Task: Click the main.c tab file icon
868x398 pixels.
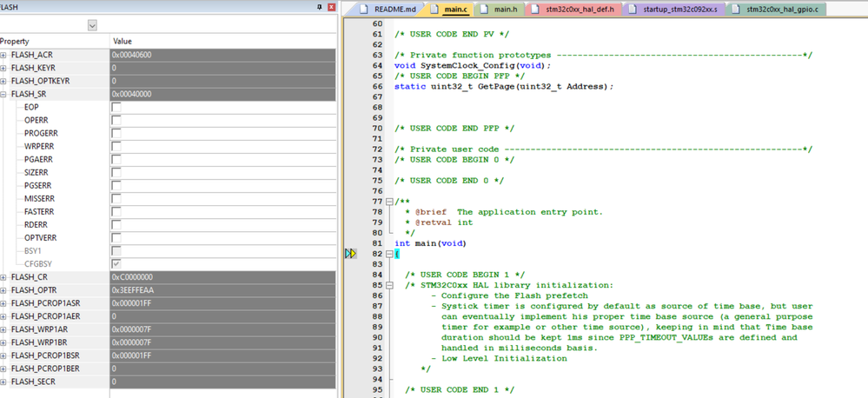Action: pos(434,9)
